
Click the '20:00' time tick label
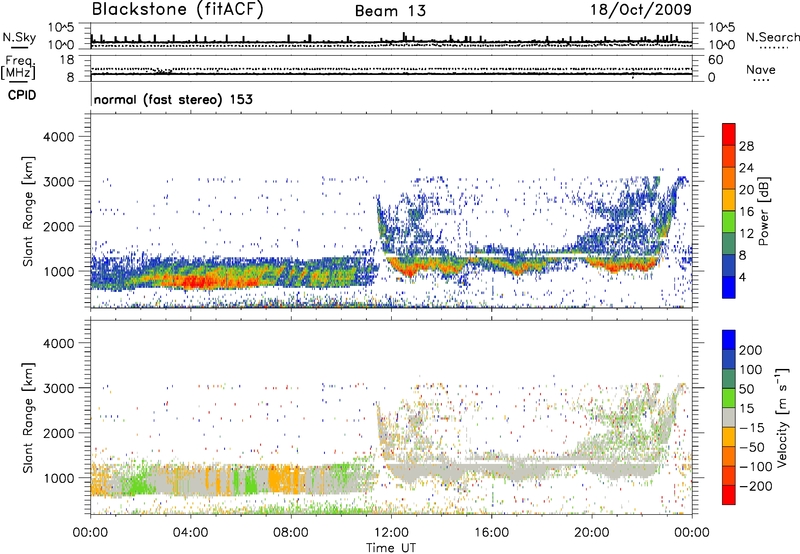tap(592, 533)
